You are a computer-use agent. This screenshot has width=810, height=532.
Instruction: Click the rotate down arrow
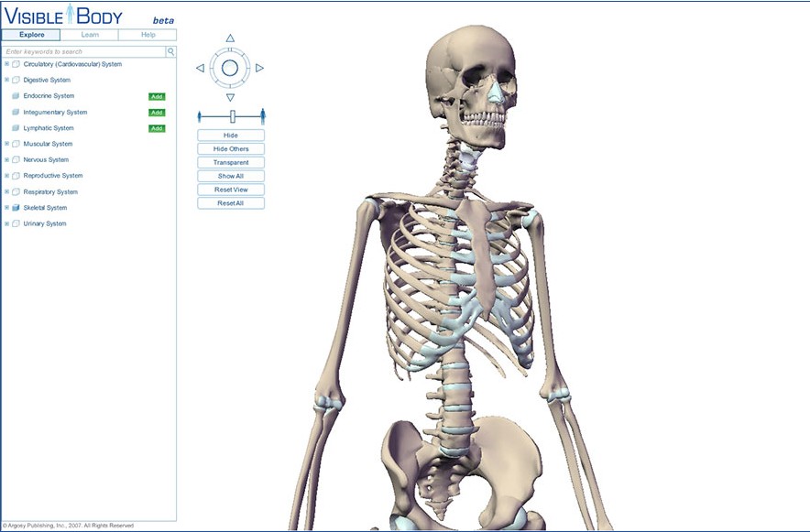click(230, 97)
